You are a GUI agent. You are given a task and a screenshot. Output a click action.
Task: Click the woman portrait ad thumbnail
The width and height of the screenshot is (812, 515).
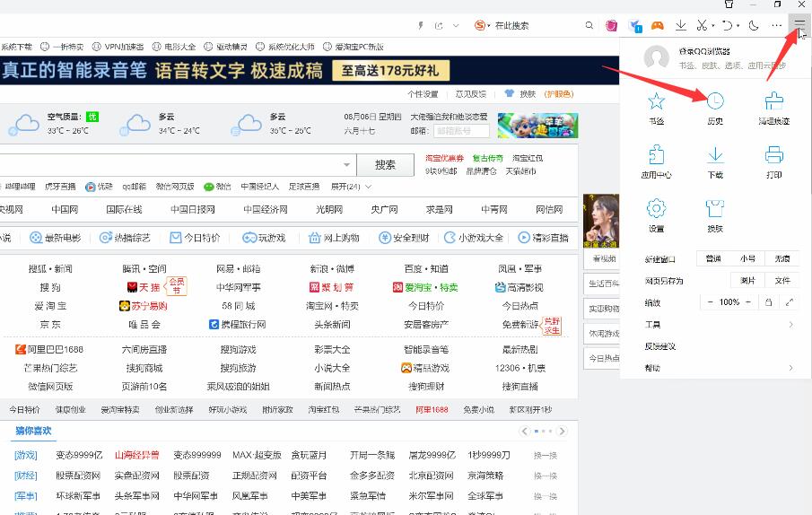coord(601,221)
